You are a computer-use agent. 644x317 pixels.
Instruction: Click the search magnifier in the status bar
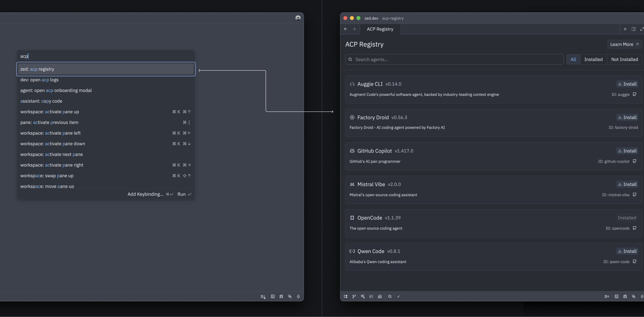[389, 296]
